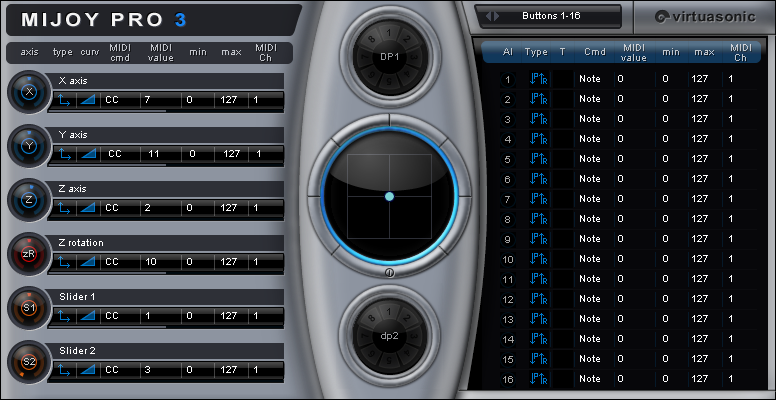This screenshot has width=776, height=400.
Task: Click the X axis MIDI value 7 field
Action: [160, 100]
